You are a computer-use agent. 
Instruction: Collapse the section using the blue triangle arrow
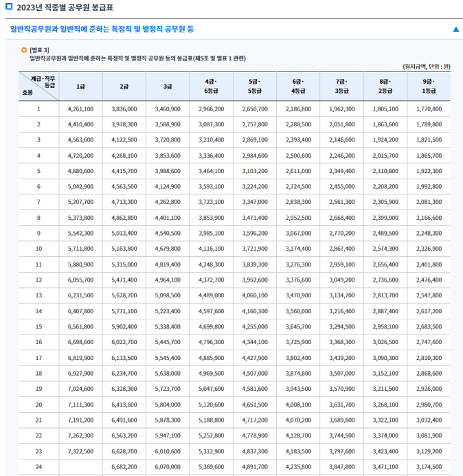[x=455, y=29]
